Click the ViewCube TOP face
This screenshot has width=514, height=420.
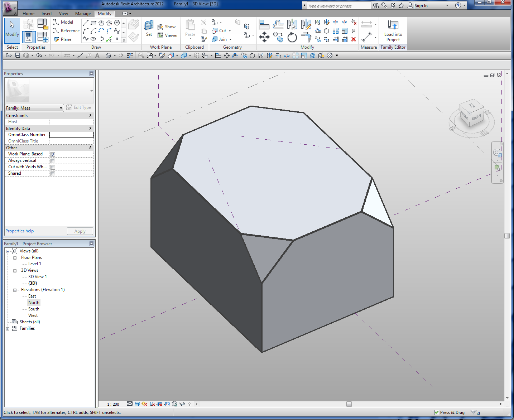472,106
